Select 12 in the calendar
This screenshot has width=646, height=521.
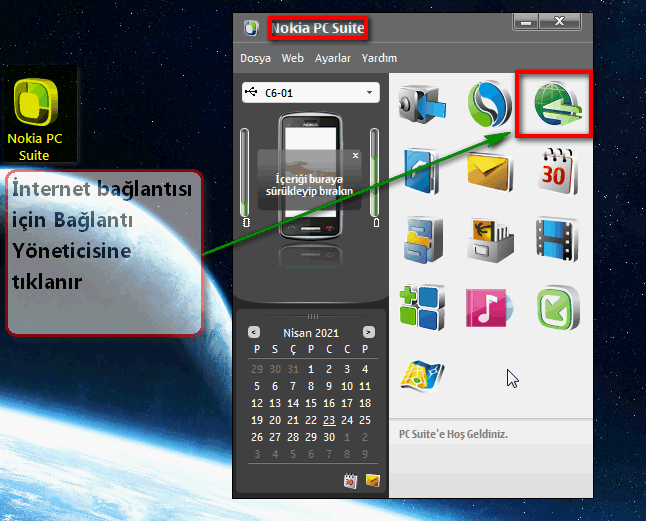tap(257, 403)
